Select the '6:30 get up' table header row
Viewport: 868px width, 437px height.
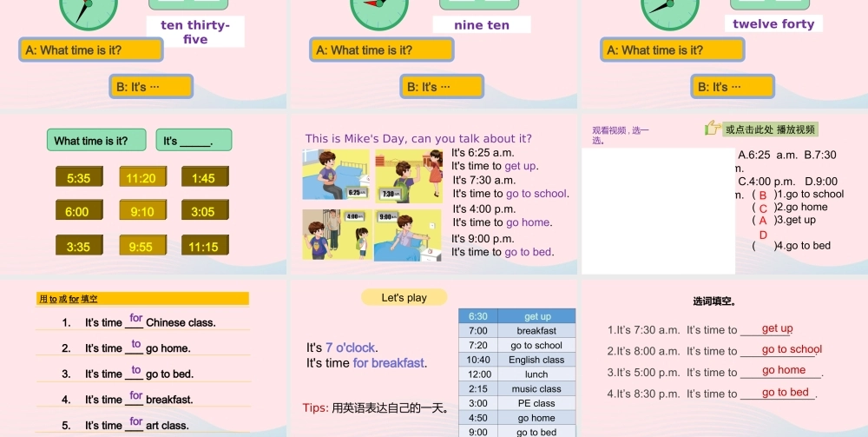point(517,316)
